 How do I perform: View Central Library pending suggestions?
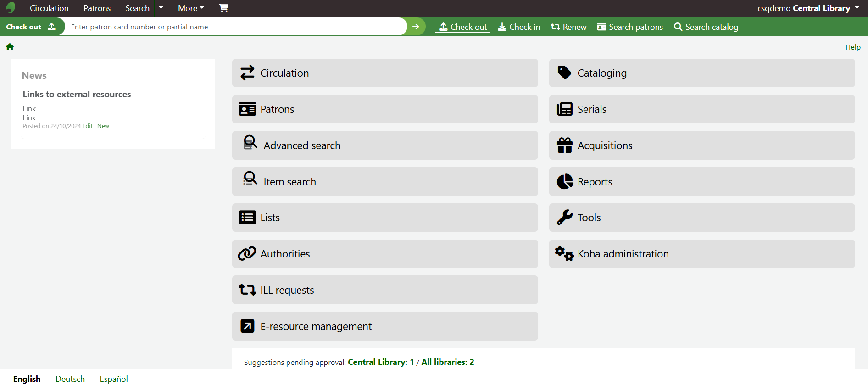coord(381,362)
